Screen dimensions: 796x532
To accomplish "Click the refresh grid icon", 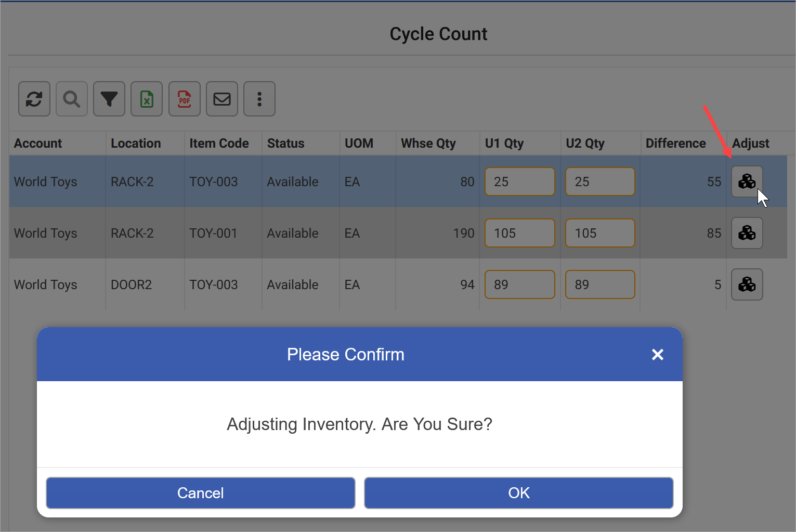I will [34, 99].
